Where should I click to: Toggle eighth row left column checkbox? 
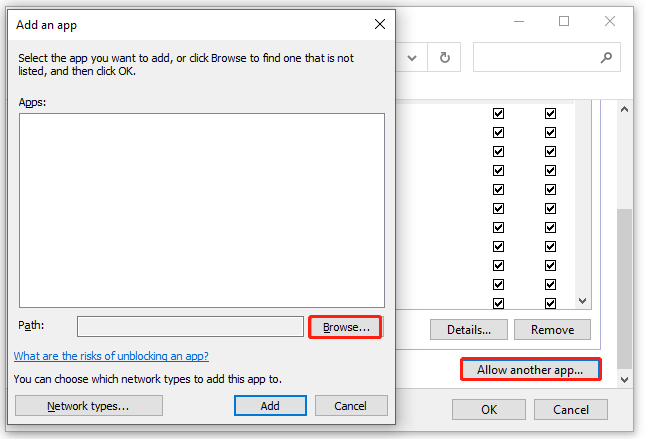(498, 246)
